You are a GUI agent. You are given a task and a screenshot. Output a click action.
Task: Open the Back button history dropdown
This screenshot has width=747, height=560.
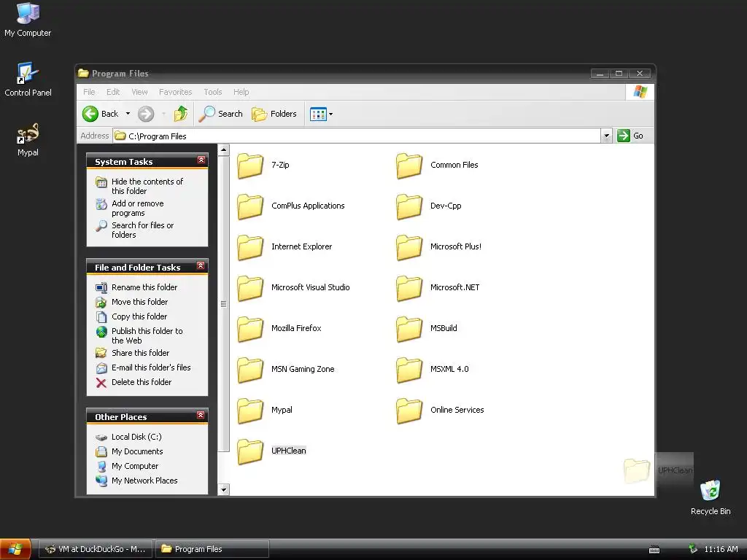(x=128, y=114)
